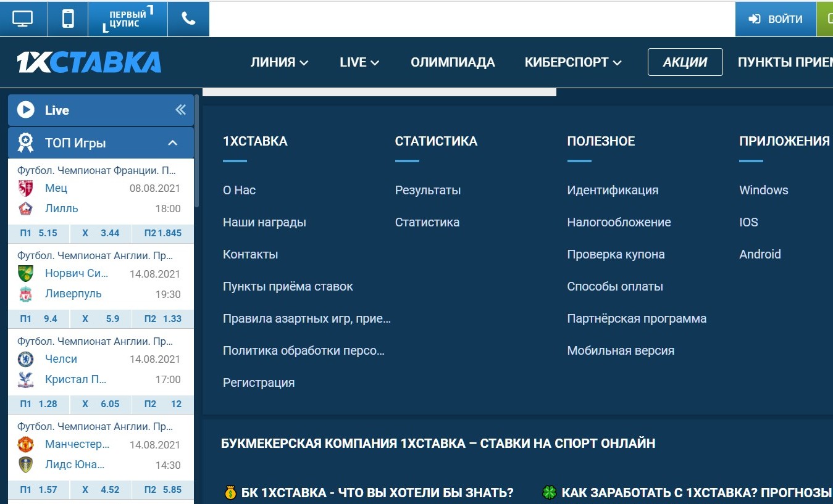Select П2 1.33 odds for Ливерпуль
Viewport: 833px width, 504px height.
point(162,319)
